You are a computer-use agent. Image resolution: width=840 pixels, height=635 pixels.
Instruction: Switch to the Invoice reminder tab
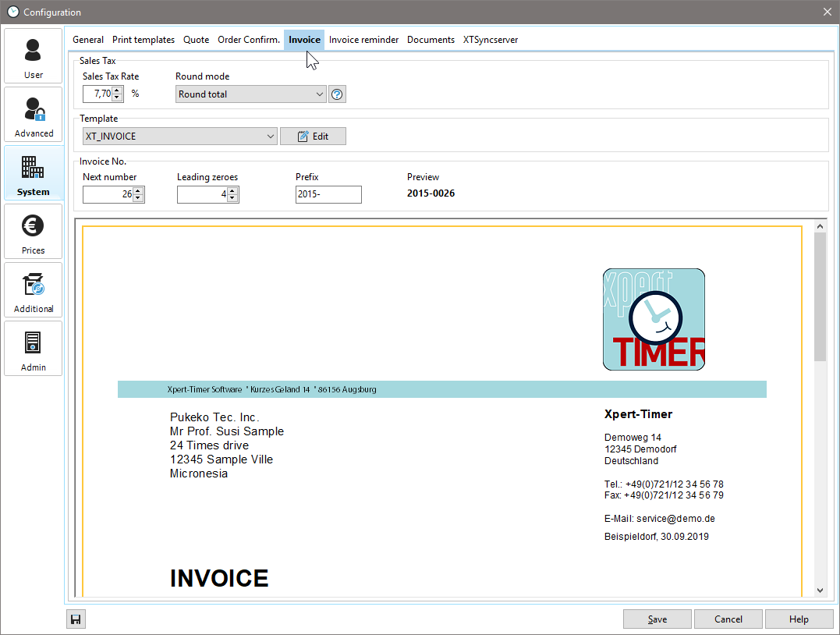(363, 40)
